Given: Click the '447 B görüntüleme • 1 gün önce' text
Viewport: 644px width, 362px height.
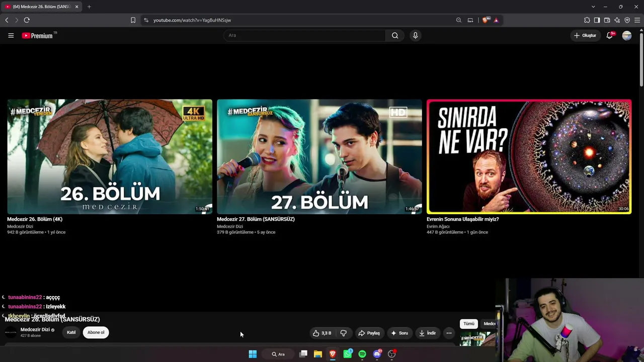Looking at the screenshot, I should tap(457, 232).
